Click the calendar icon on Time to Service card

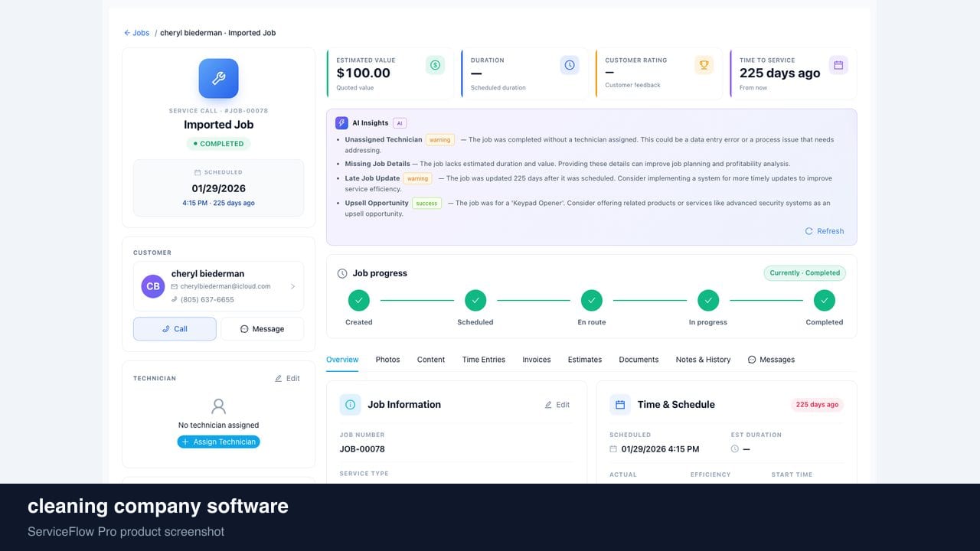[838, 65]
